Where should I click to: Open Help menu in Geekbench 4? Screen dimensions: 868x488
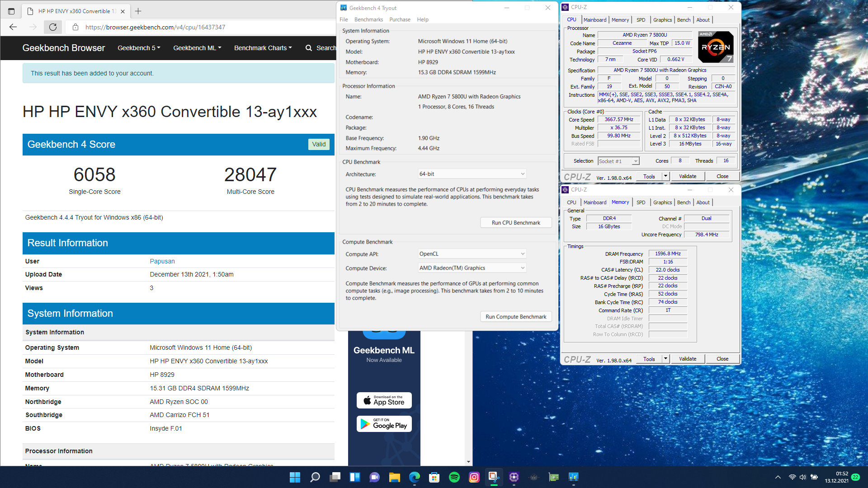(423, 19)
